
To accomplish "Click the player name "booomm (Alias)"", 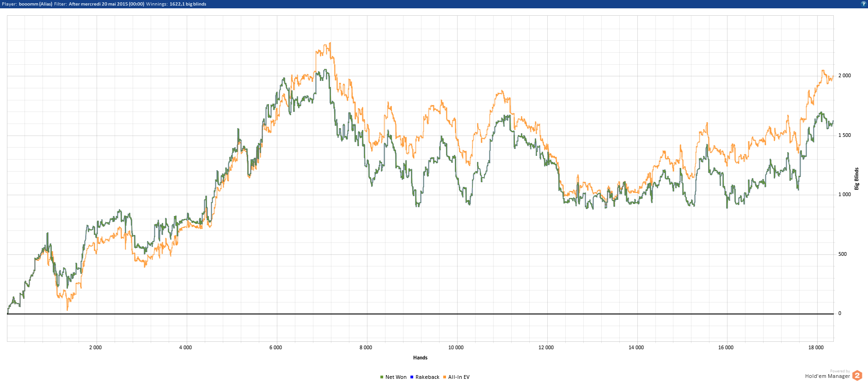I will [36, 4].
